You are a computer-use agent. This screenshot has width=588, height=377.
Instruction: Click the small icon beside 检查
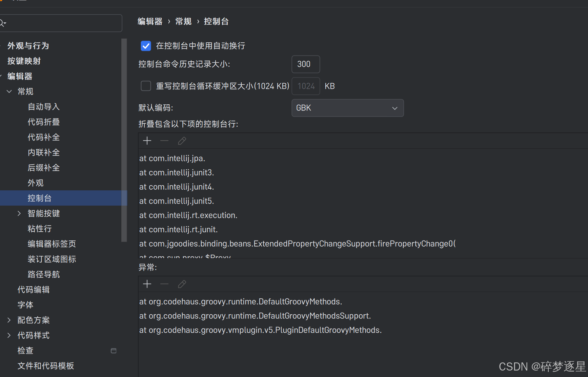(x=114, y=351)
